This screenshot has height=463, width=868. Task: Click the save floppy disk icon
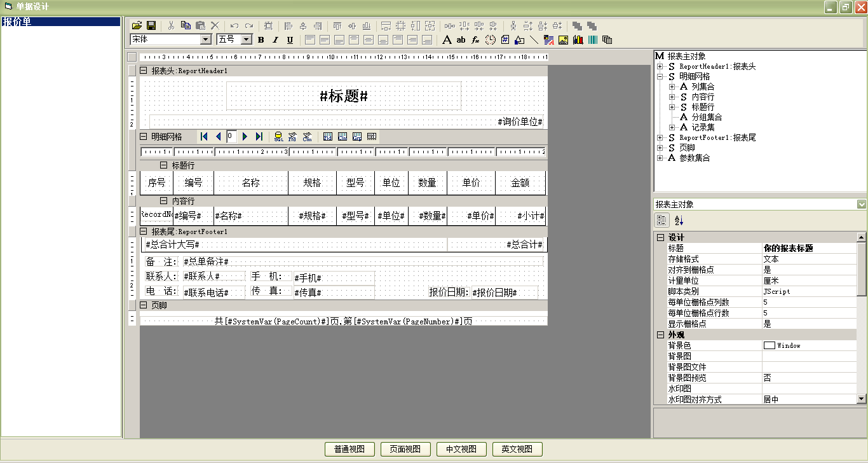point(151,25)
